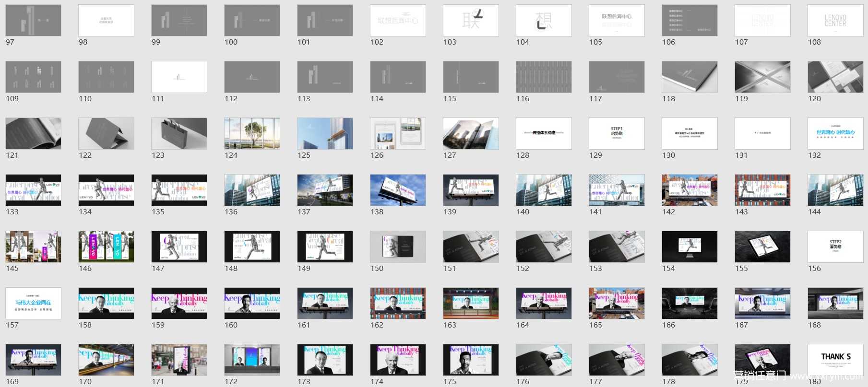Select slide 162 brick building billboard
The width and height of the screenshot is (868, 387).
point(398,304)
